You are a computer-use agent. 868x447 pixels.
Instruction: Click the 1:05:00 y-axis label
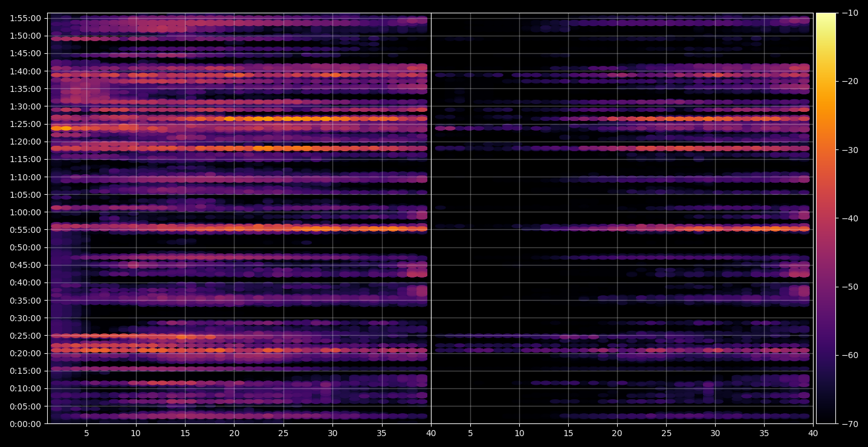(25, 194)
